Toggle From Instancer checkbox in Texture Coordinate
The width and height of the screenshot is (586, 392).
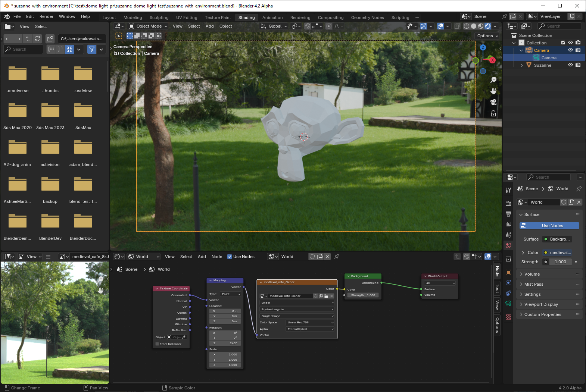(x=157, y=344)
